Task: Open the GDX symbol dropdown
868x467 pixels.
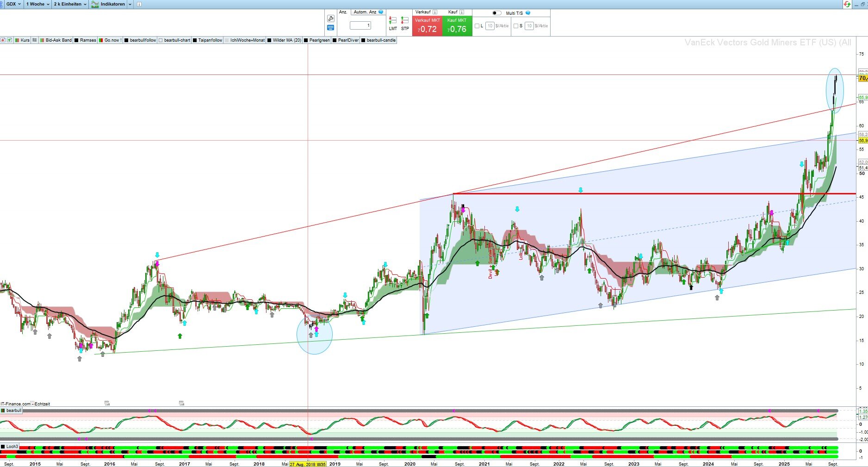Action: [13, 4]
